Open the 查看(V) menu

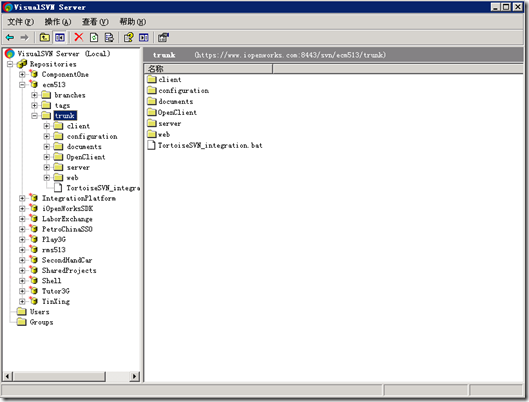[95, 22]
